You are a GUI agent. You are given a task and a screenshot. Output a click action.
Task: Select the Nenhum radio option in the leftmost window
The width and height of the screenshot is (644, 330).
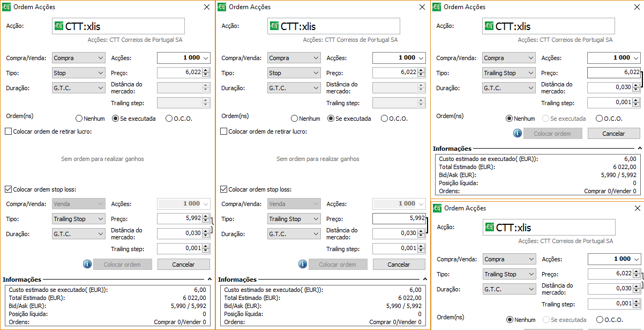pos(79,119)
